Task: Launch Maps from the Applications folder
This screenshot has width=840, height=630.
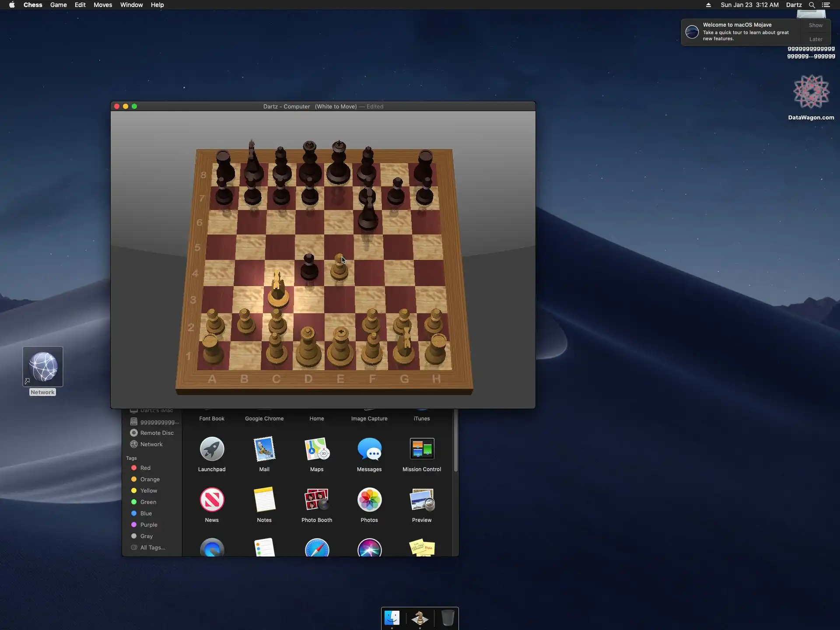Action: (x=317, y=449)
